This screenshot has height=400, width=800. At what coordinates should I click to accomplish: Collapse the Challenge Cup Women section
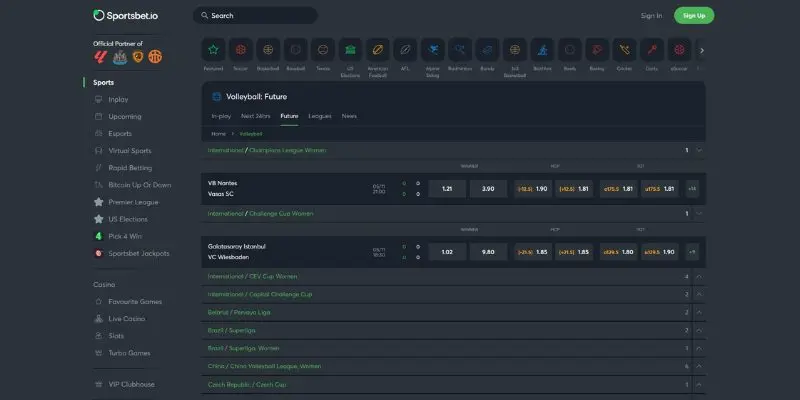point(699,213)
